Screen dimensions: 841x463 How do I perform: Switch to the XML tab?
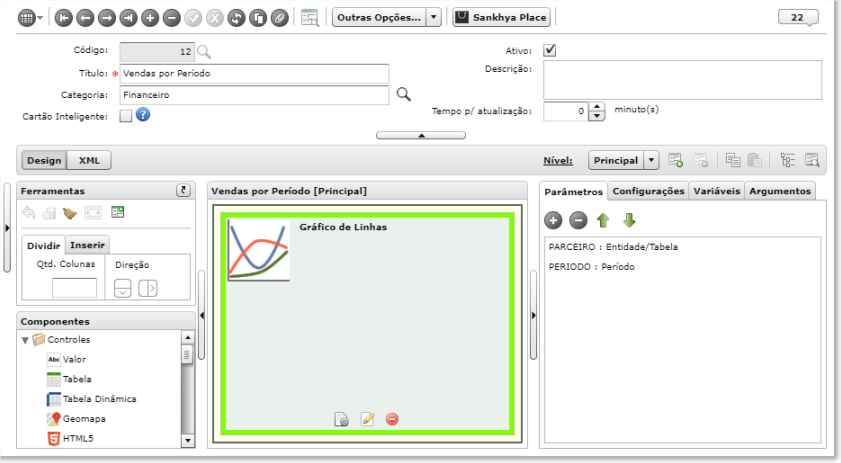click(89, 160)
